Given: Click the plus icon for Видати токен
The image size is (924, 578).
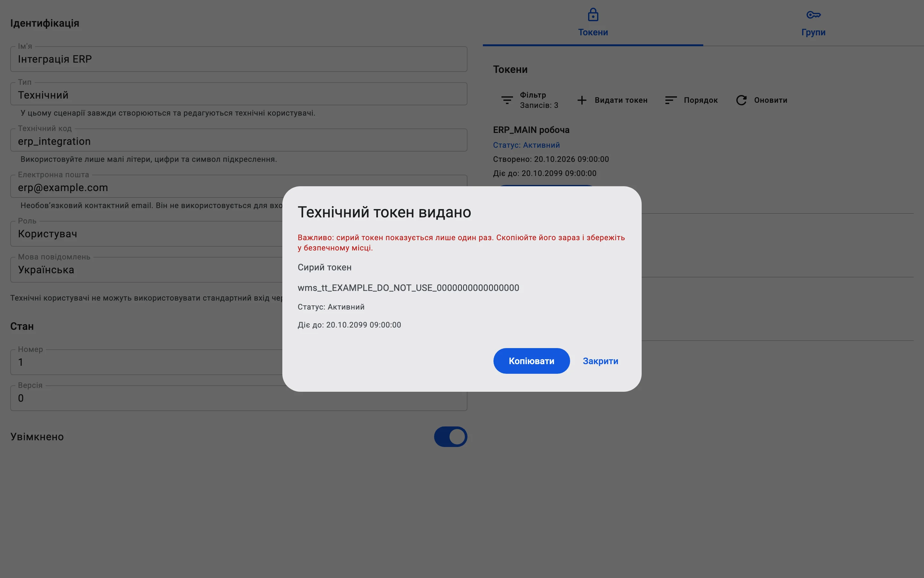Looking at the screenshot, I should click(581, 100).
